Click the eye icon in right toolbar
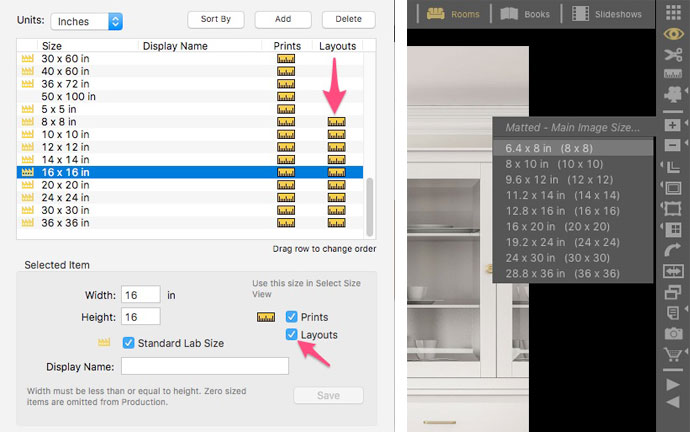Image resolution: width=690 pixels, height=432 pixels. [x=673, y=34]
